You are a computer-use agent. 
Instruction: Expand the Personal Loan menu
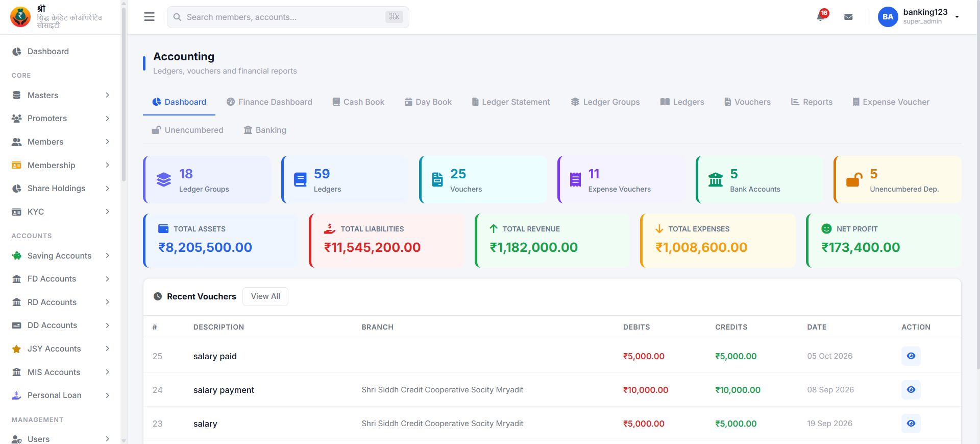[x=60, y=395]
